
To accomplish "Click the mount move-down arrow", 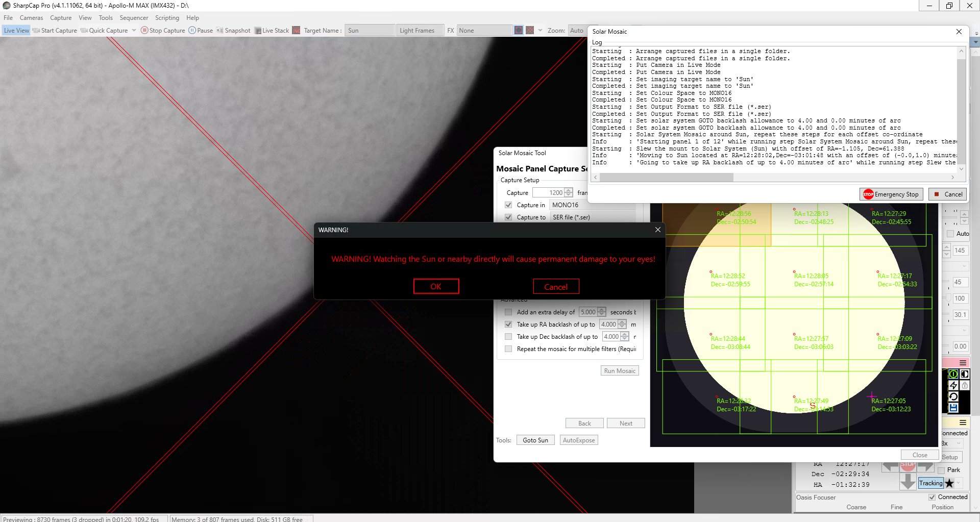I will (x=908, y=481).
